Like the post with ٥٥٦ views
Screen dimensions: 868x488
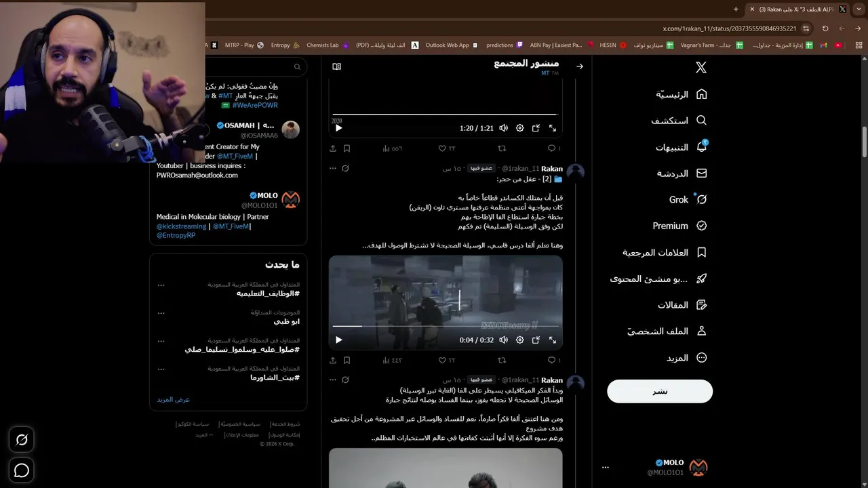click(x=446, y=148)
